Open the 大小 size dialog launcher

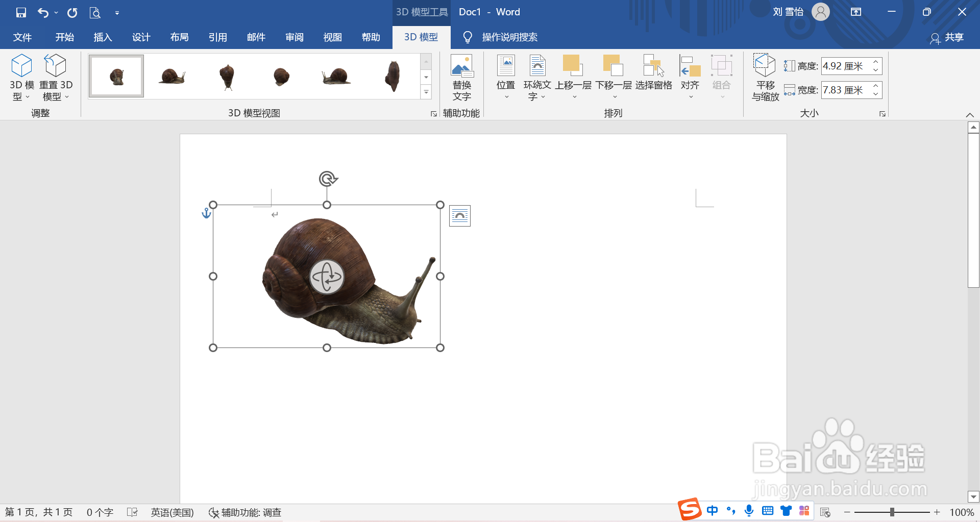[883, 114]
